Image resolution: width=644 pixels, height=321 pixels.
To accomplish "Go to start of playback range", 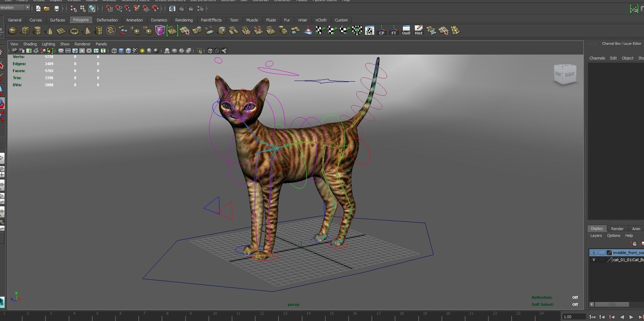I will tap(593, 317).
